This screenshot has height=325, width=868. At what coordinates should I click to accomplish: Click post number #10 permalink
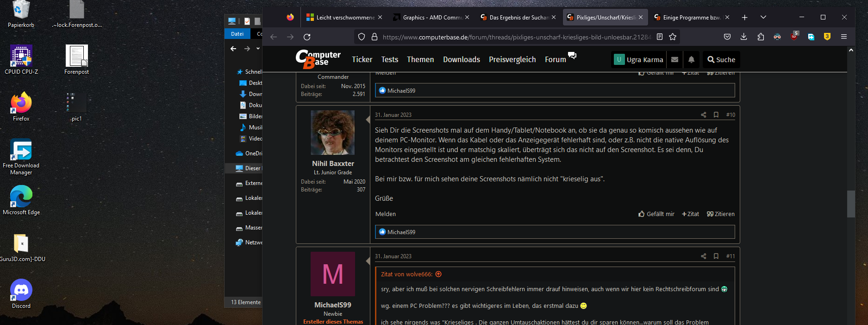(x=731, y=115)
